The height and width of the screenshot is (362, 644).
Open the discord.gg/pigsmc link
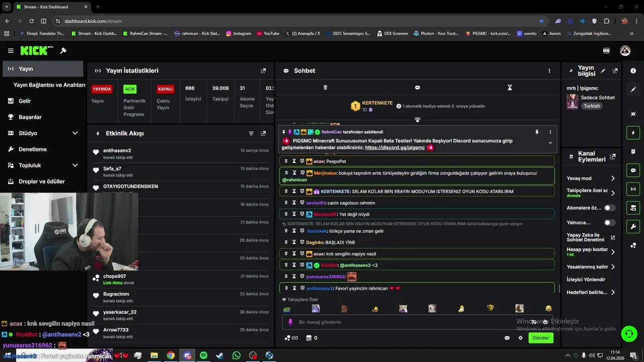(x=395, y=148)
